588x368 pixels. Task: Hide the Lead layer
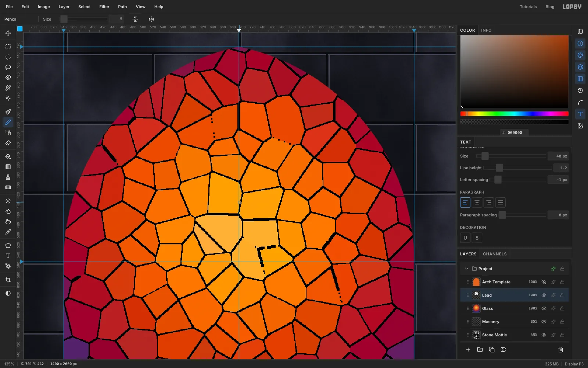coord(544,295)
